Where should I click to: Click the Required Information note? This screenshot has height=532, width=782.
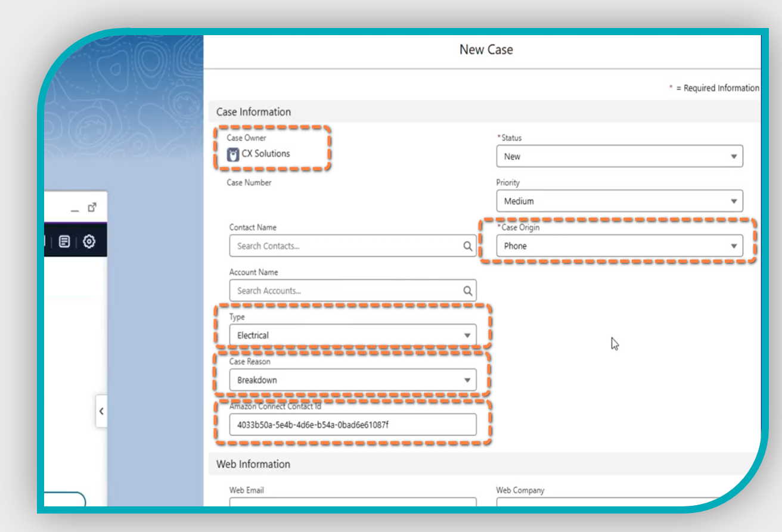pos(714,88)
